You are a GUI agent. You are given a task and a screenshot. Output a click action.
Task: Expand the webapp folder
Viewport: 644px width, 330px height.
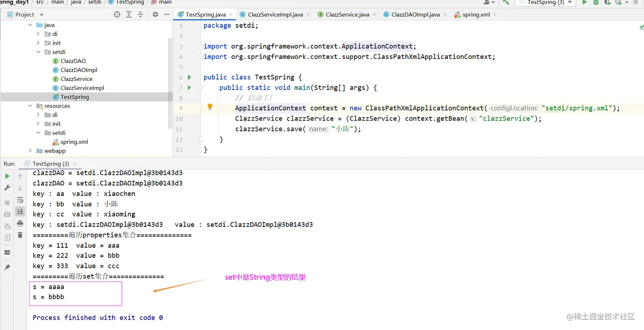30,151
